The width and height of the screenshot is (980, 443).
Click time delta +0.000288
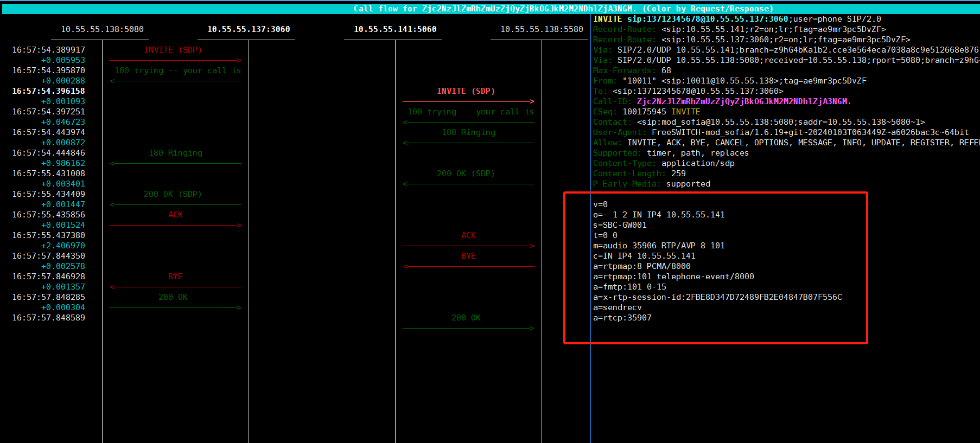(x=63, y=81)
